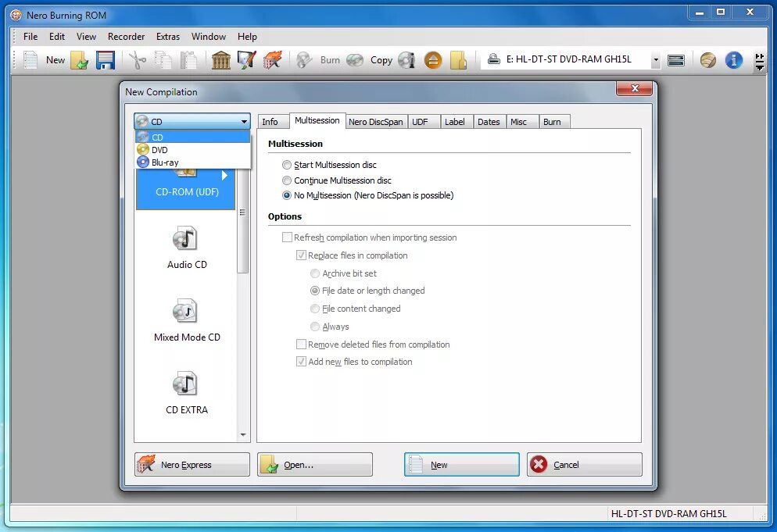Select the Always radio option
Viewport: 777px width, 532px height.
click(x=315, y=327)
